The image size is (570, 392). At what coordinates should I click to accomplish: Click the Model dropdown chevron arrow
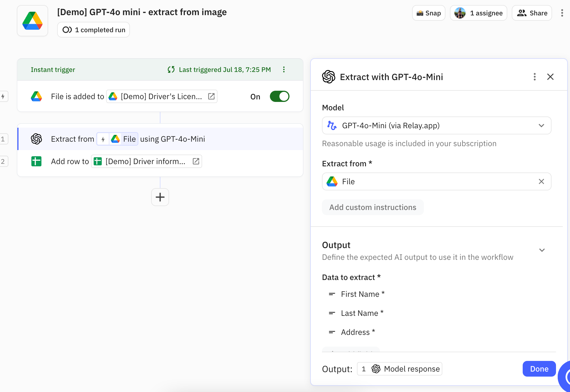[541, 125]
